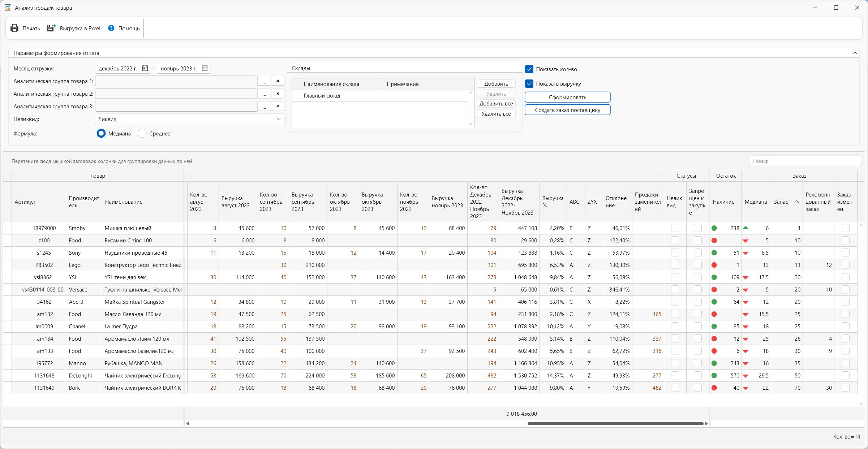Select the Среднее radio button
The height and width of the screenshot is (449, 868).
[142, 133]
